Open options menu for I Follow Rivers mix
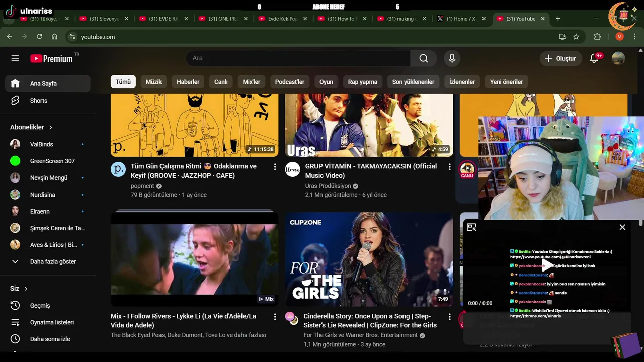This screenshot has height=362, width=644. 275,317
